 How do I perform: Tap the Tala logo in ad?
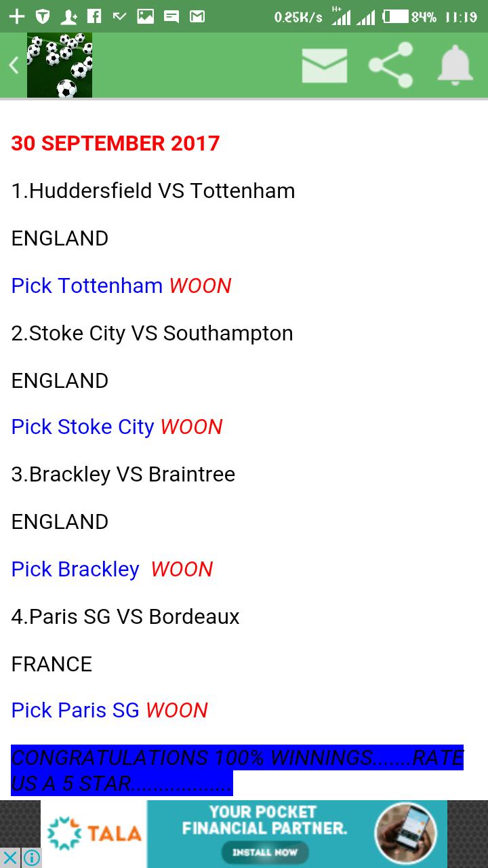95,834
